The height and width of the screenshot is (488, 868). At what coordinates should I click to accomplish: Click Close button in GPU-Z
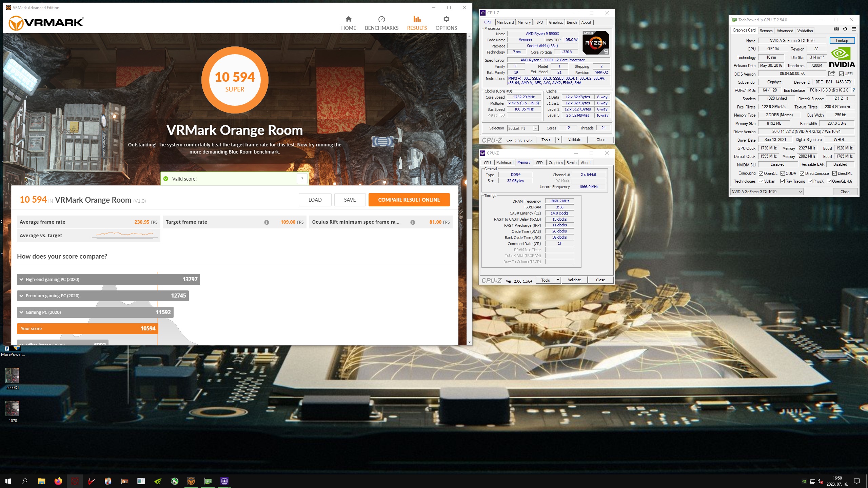(845, 191)
